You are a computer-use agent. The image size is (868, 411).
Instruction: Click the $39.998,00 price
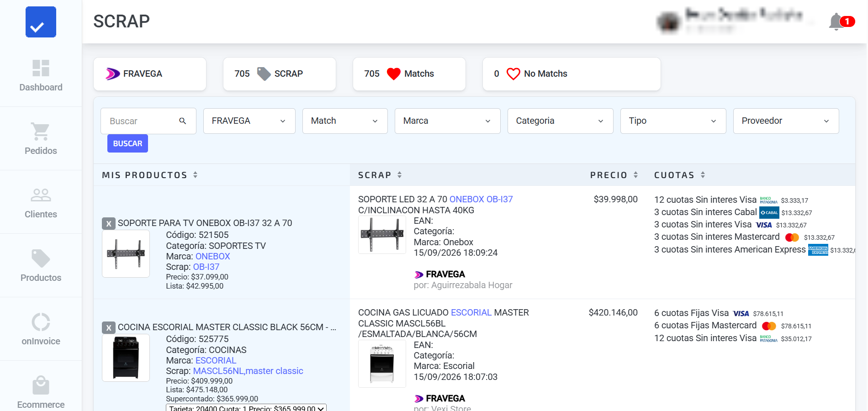[615, 199]
